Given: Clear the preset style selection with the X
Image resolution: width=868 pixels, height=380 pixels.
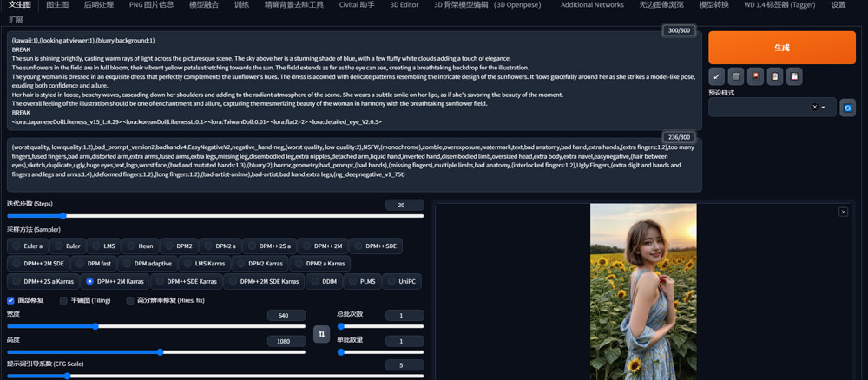Looking at the screenshot, I should (x=814, y=107).
